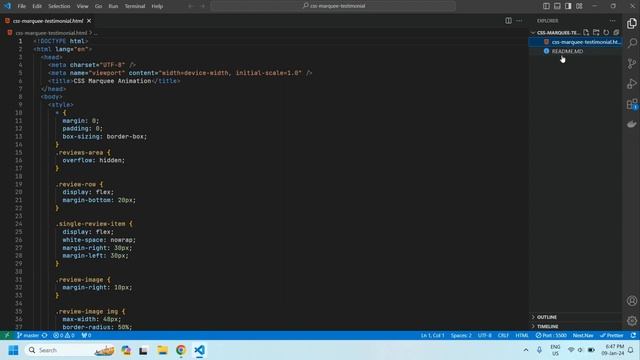The width and height of the screenshot is (640, 360).
Task: Click CRLF line ending status
Action: coord(503,336)
